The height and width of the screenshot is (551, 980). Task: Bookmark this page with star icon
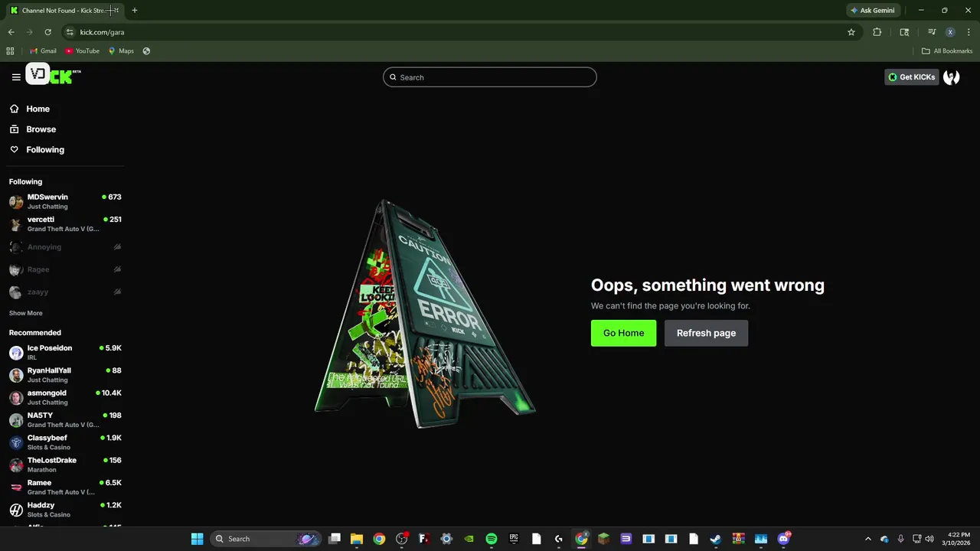tap(851, 32)
